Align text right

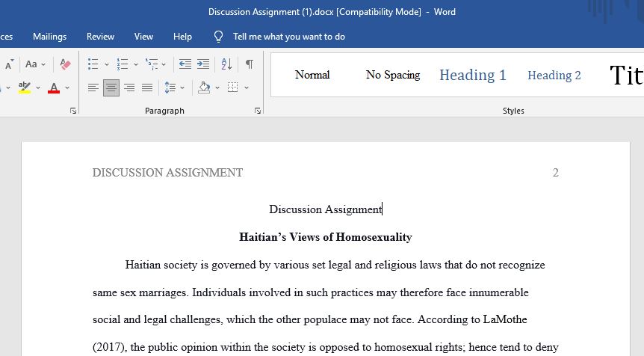point(129,88)
